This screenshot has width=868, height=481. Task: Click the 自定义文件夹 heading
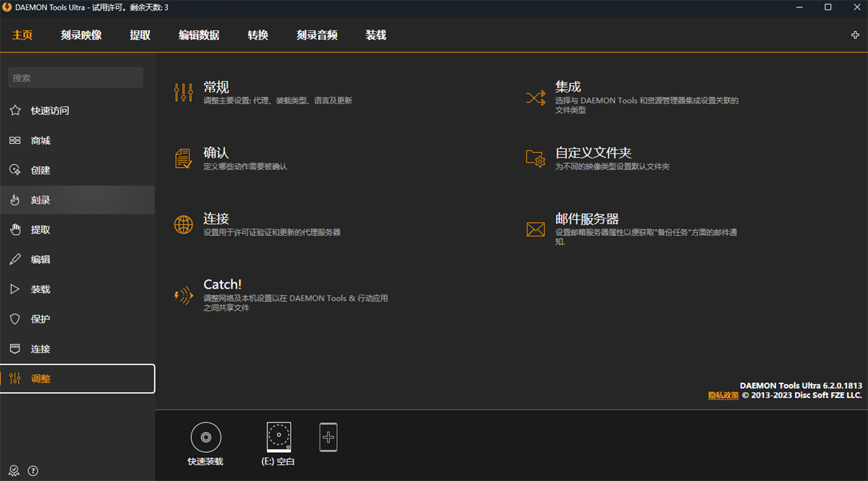(593, 153)
